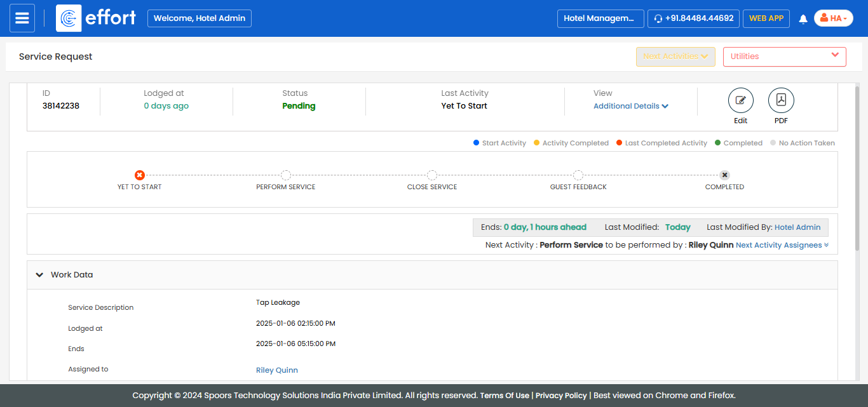The height and width of the screenshot is (407, 868).
Task: Open notifications bell icon
Action: (803, 19)
